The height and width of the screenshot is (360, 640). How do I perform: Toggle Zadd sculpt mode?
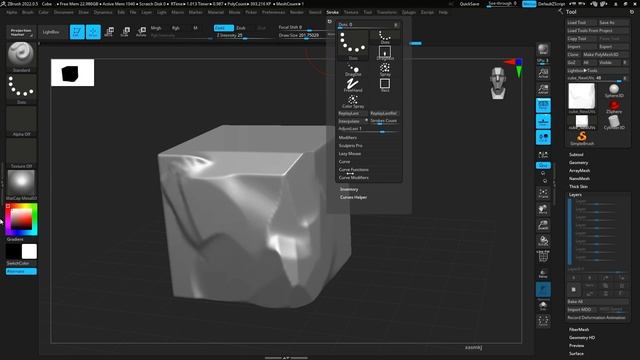point(224,28)
